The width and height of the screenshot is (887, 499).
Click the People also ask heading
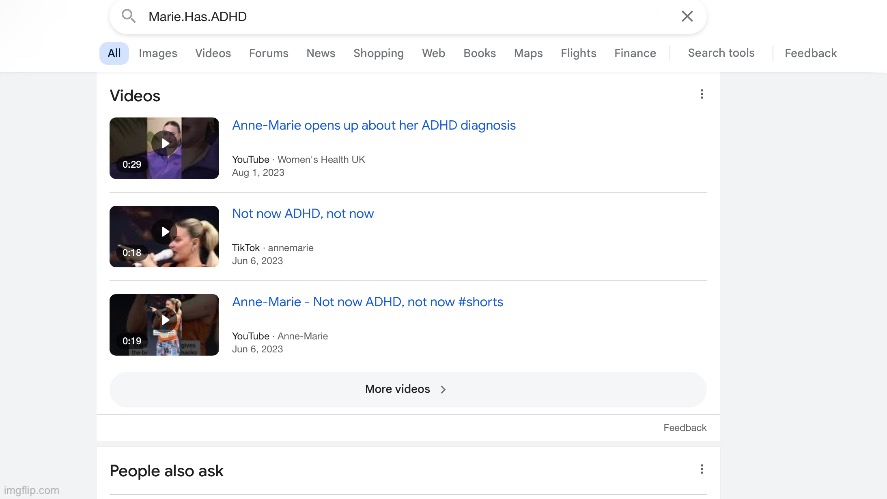(166, 471)
